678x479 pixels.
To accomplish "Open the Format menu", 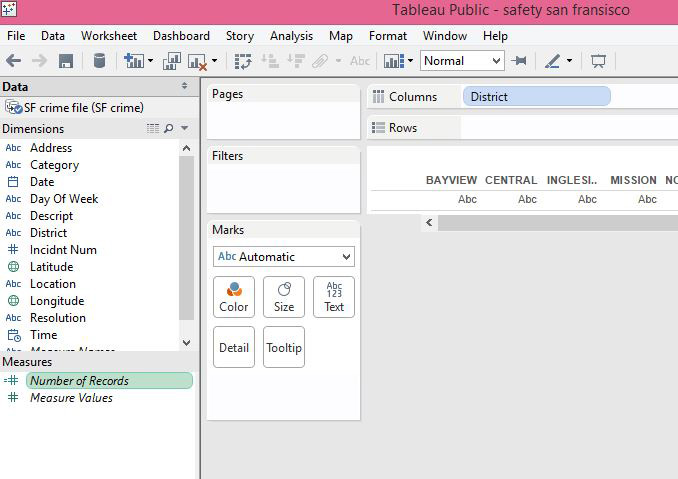I will pyautogui.click(x=388, y=36).
